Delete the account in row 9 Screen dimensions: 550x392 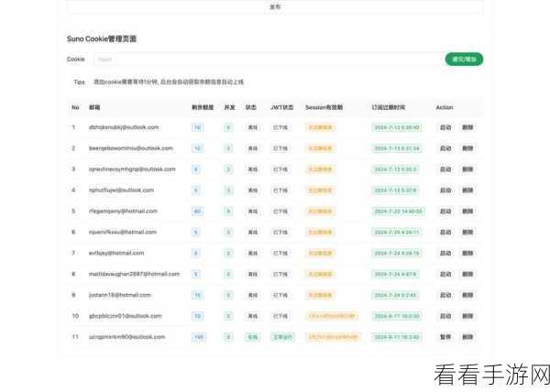coord(467,295)
